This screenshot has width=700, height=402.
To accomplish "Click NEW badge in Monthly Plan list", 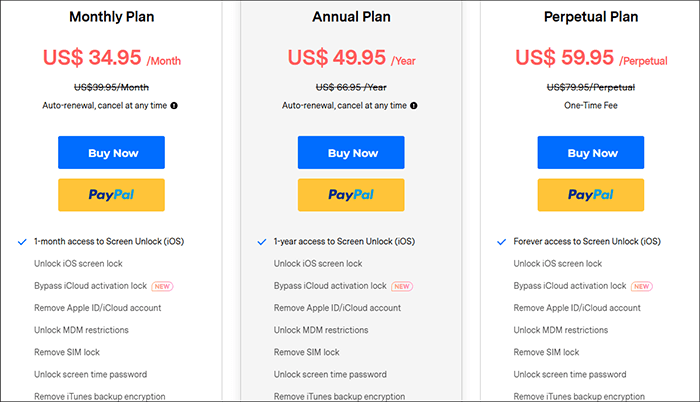I will [162, 286].
